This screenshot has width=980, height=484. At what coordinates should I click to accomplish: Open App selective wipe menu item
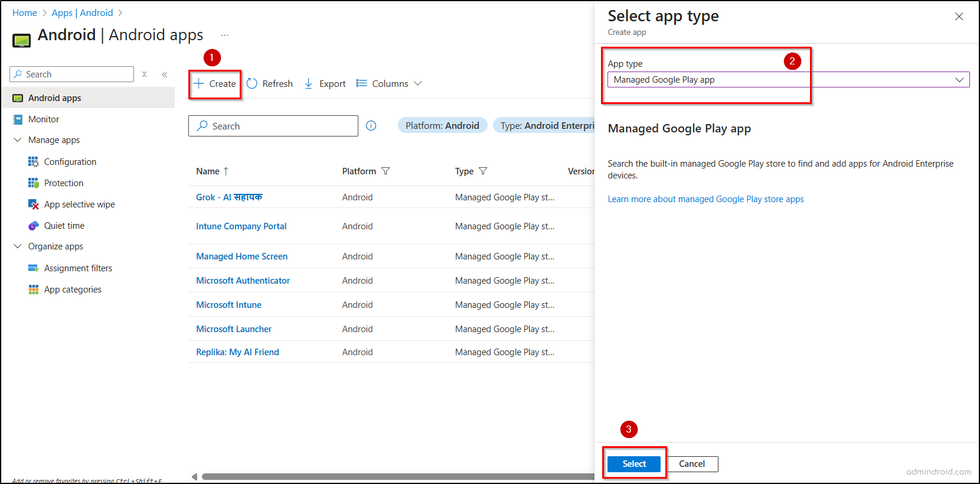[x=79, y=204]
